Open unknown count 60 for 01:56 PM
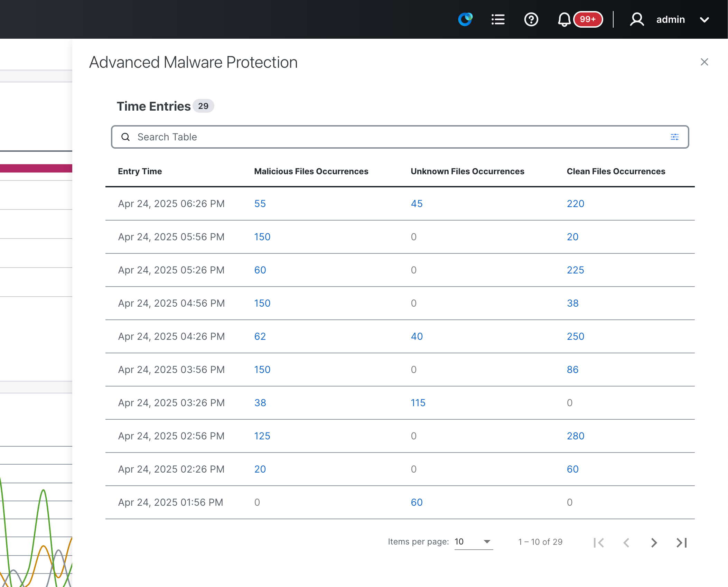728x587 pixels. (417, 502)
